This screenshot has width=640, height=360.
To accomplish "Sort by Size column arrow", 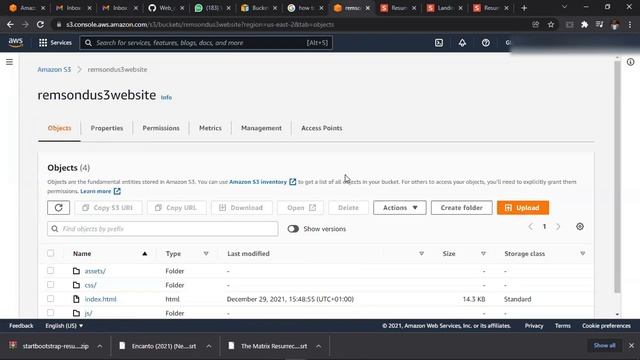I will point(483,253).
